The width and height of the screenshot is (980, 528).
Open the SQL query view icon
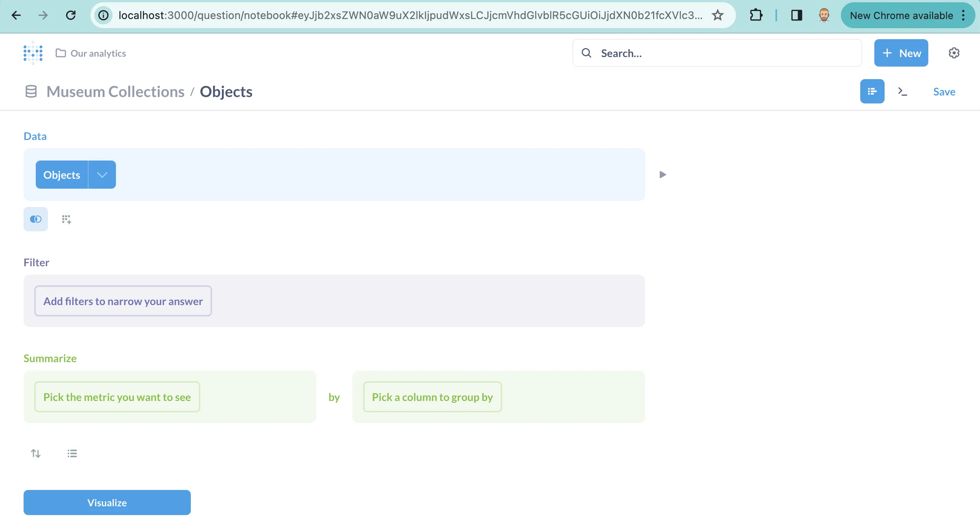[902, 91]
